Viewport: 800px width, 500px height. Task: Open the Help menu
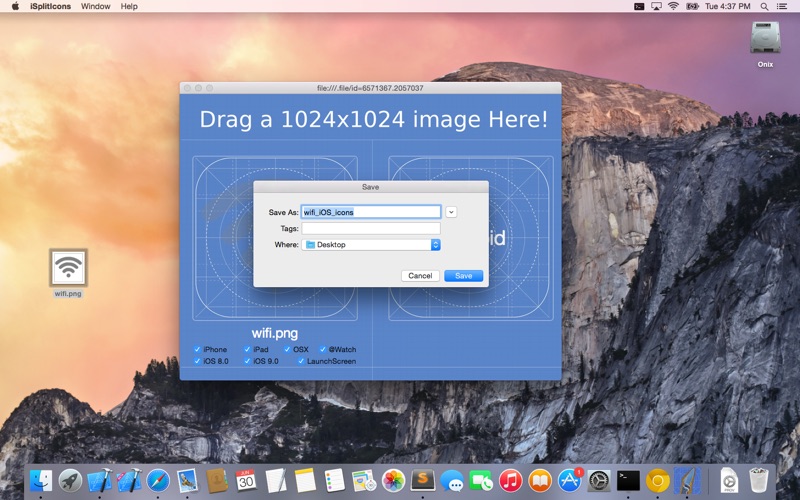(x=129, y=6)
